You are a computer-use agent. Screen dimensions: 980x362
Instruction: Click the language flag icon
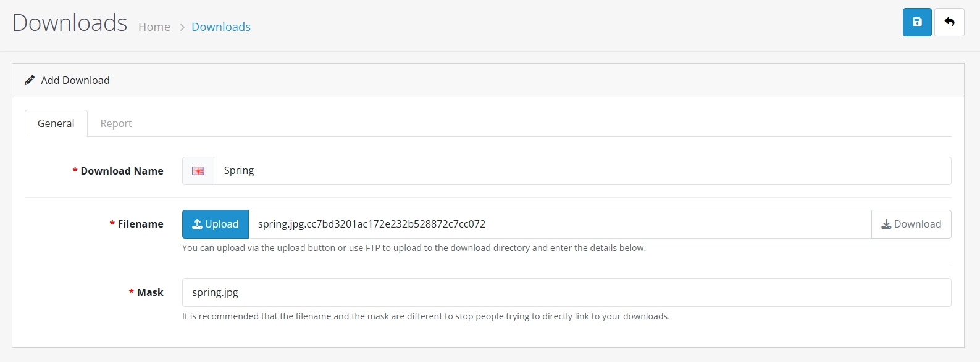point(198,171)
